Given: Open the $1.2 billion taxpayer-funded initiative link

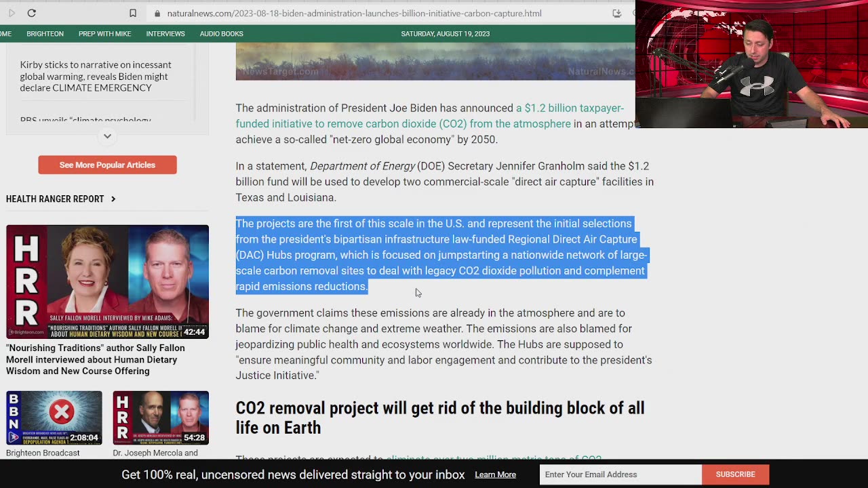Looking at the screenshot, I should [x=429, y=116].
